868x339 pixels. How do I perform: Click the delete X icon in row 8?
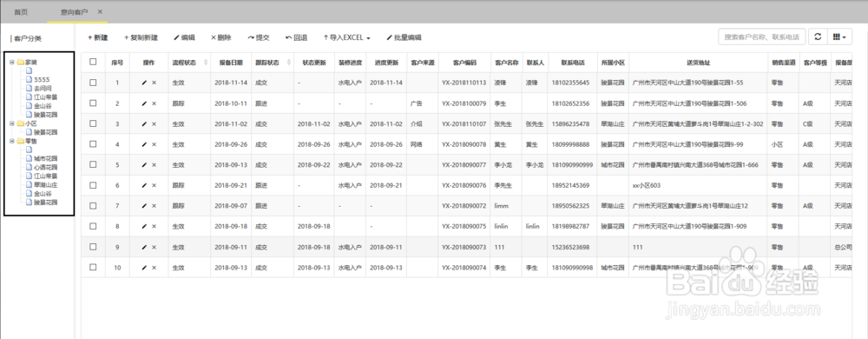pos(154,226)
